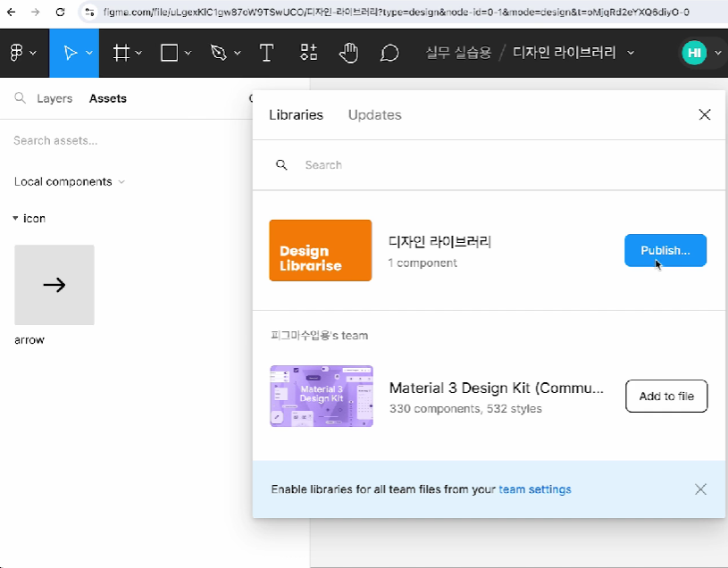Click the site information icon

[90, 13]
